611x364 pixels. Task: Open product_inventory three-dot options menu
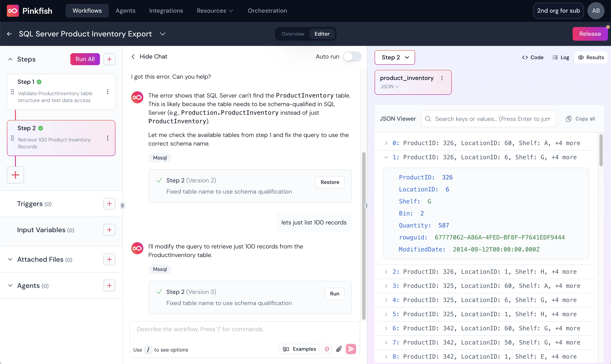[442, 78]
